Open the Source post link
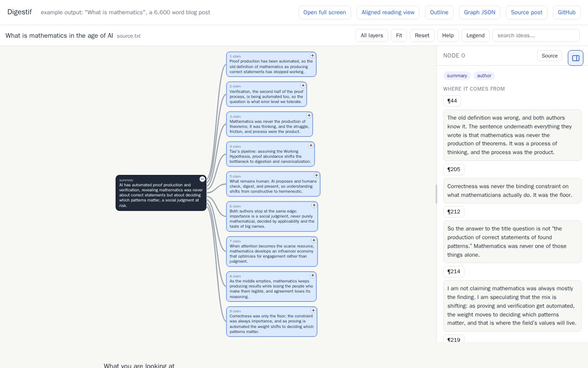Image resolution: width=588 pixels, height=368 pixels. tap(526, 12)
